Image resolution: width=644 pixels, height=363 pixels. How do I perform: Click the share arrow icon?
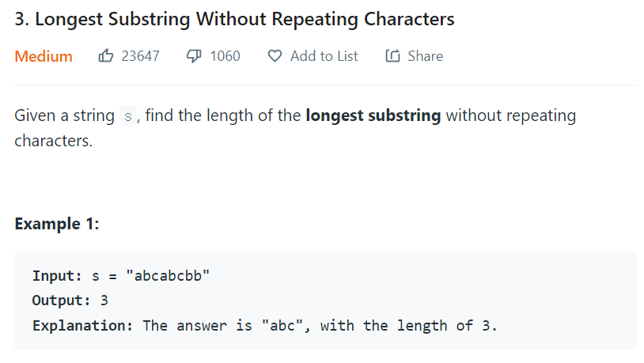click(392, 55)
